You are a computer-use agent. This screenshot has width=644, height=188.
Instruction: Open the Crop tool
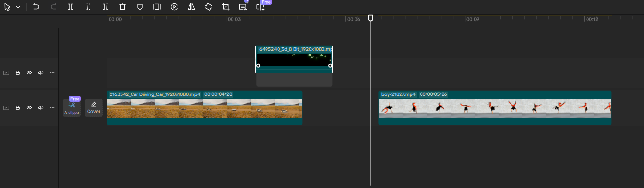click(x=225, y=7)
